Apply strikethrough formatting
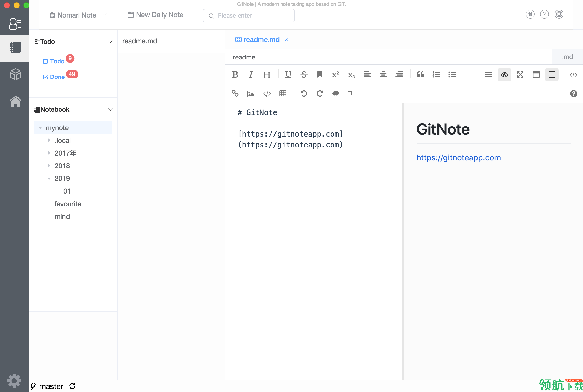Viewport: 583px width, 392px height. [x=304, y=75]
